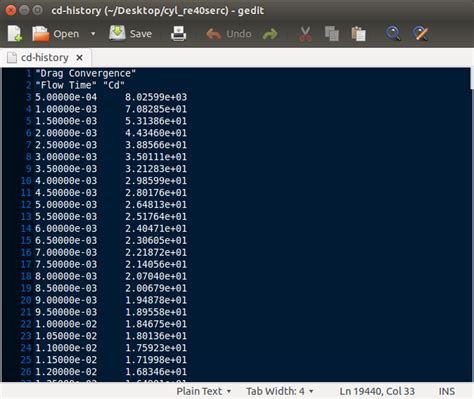The width and height of the screenshot is (474, 399).
Task: Click the value 2.00679e+01
Action: click(156, 288)
